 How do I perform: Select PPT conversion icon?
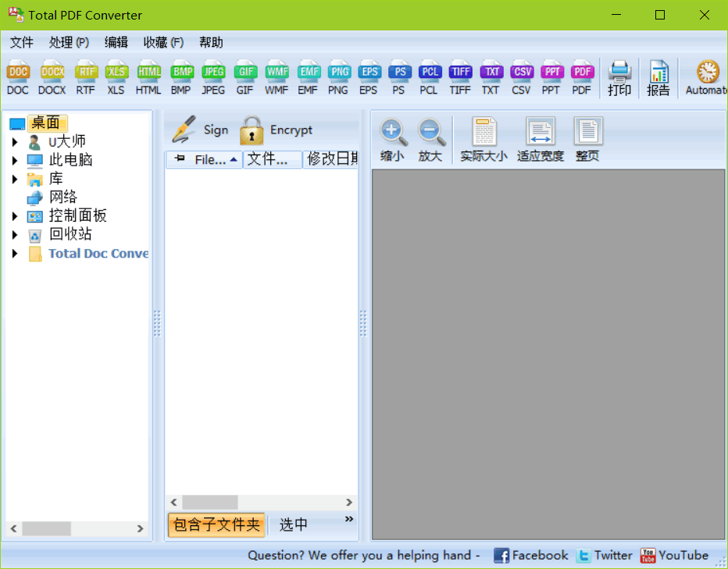point(551,77)
